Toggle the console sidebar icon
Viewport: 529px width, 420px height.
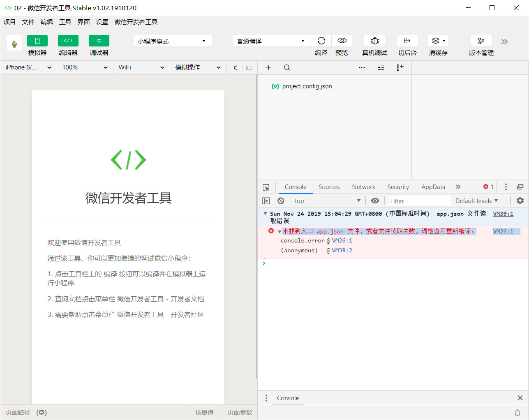click(266, 201)
